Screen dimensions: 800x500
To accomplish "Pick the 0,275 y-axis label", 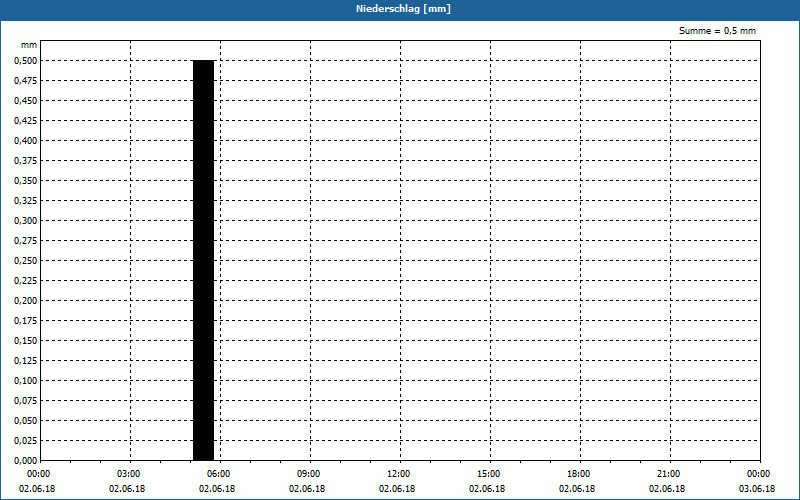I will coord(26,241).
